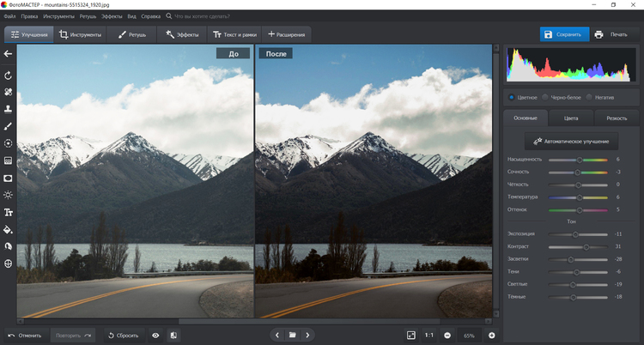
Task: Select the stamp tool in the left sidebar
Action: [8, 109]
